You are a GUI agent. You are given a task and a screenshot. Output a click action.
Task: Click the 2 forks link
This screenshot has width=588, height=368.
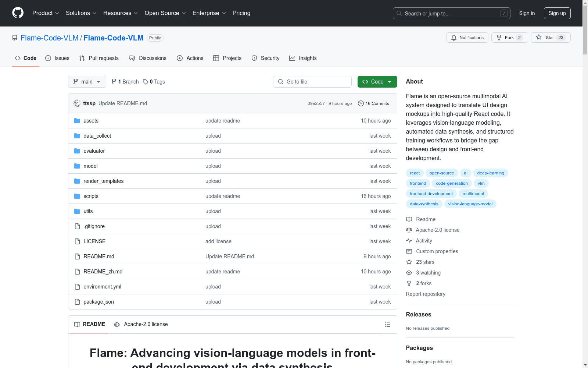tap(424, 283)
